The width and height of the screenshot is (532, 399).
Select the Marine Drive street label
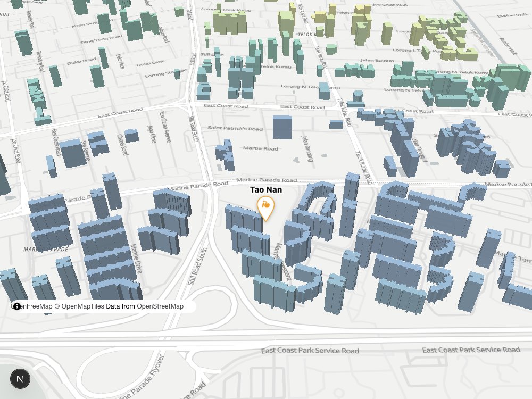coord(136,259)
